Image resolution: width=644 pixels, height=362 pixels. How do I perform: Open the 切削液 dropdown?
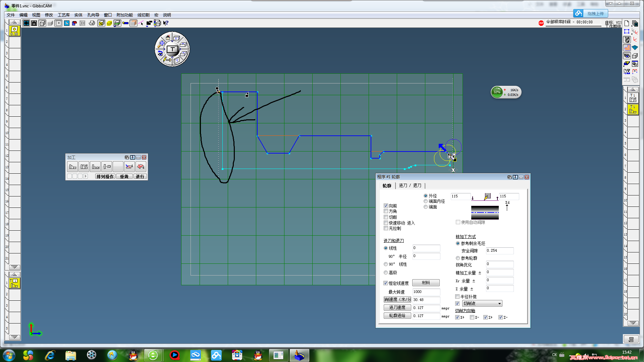(482, 303)
